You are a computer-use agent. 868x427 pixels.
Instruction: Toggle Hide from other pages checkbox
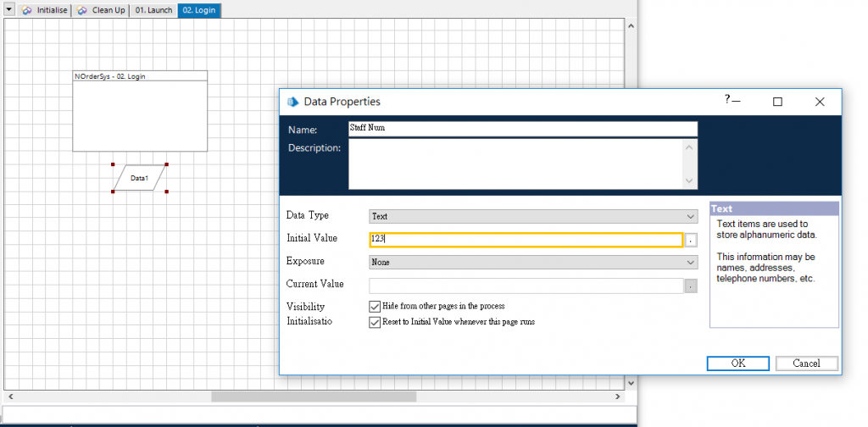point(375,307)
